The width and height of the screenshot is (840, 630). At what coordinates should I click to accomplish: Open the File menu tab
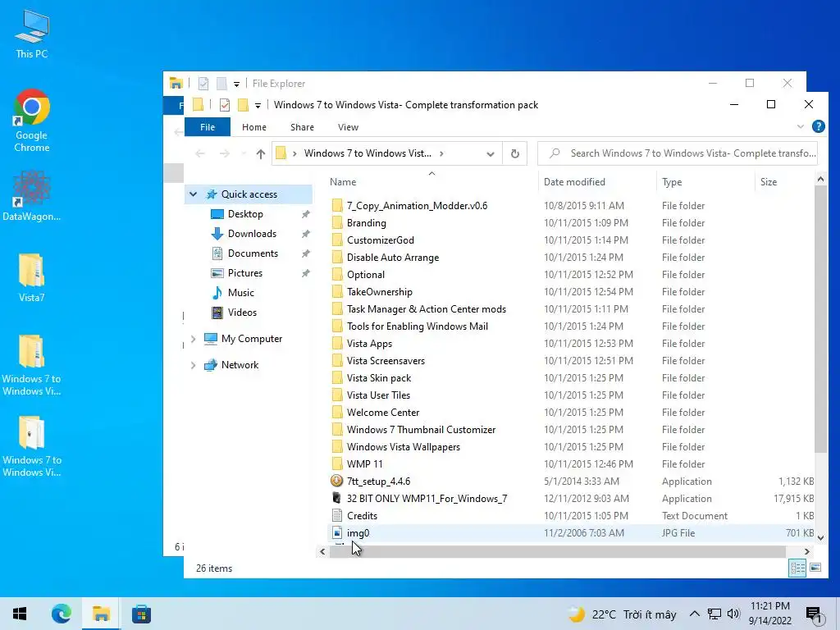pyautogui.click(x=208, y=127)
